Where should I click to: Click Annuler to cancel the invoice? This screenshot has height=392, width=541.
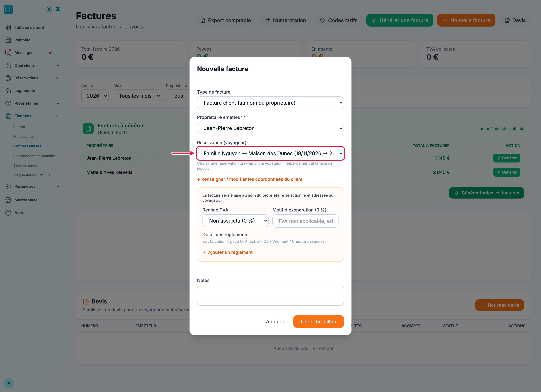click(x=275, y=322)
